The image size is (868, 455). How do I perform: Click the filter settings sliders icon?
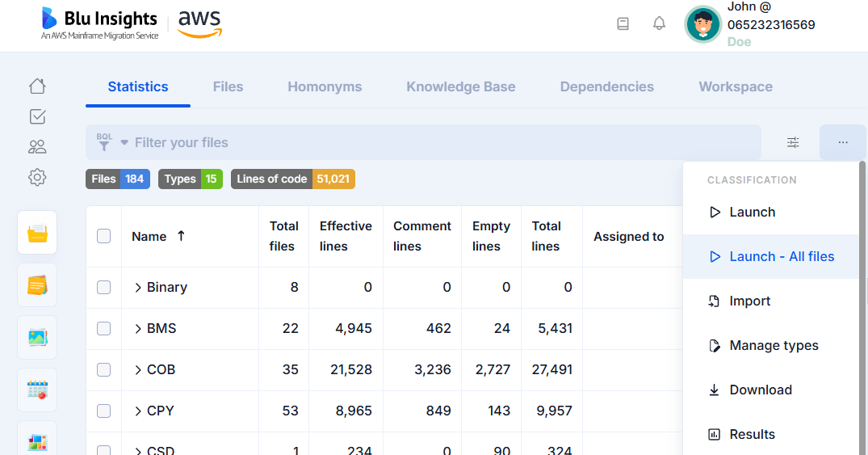pos(793,142)
